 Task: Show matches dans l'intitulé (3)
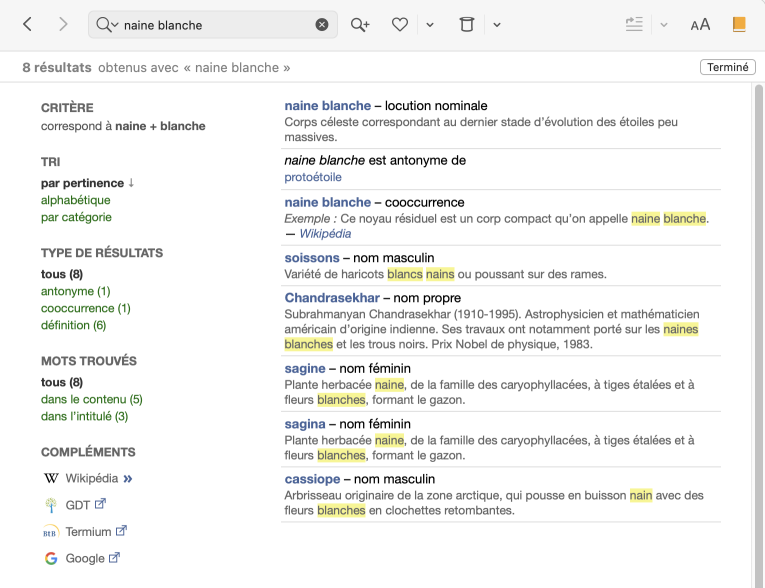pyautogui.click(x=84, y=416)
